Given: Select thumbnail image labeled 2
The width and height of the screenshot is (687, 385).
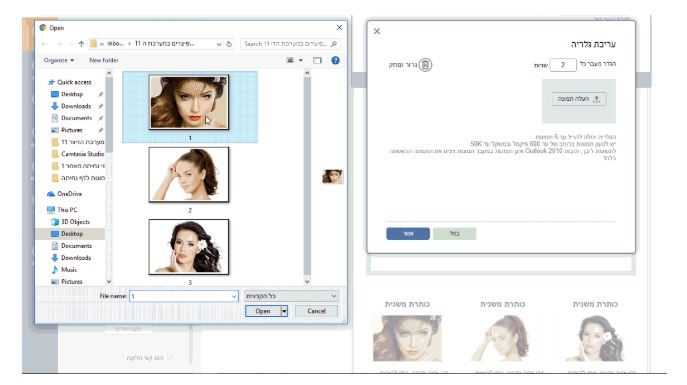Looking at the screenshot, I should point(189,174).
